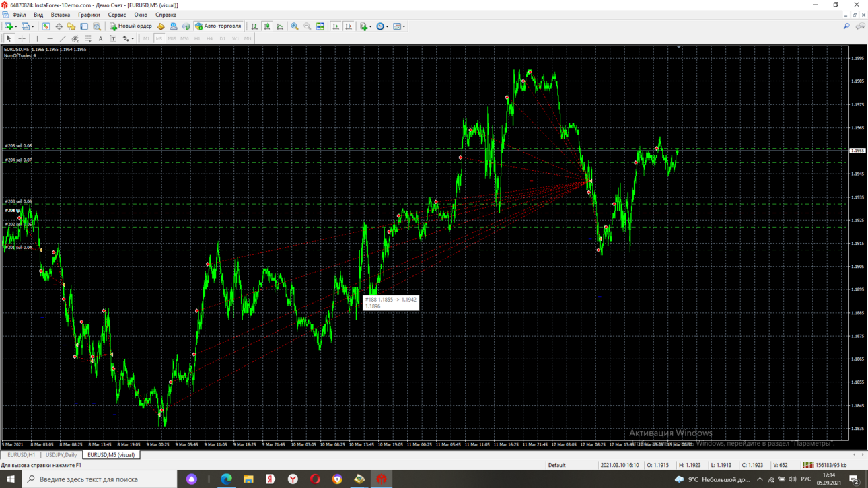Click the Default profile status bar entry
Image resolution: width=868 pixels, height=488 pixels.
[x=556, y=465]
